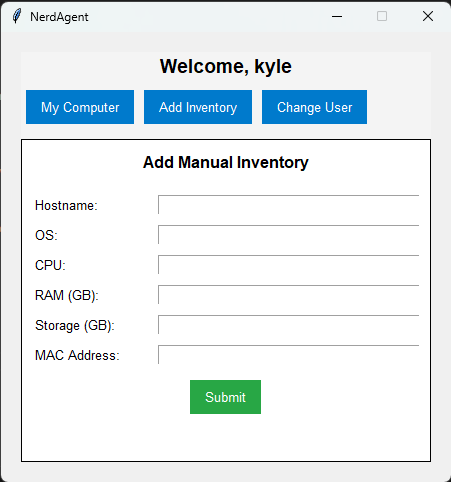Click the Add Manual Inventory title
451x482 pixels.
[226, 163]
